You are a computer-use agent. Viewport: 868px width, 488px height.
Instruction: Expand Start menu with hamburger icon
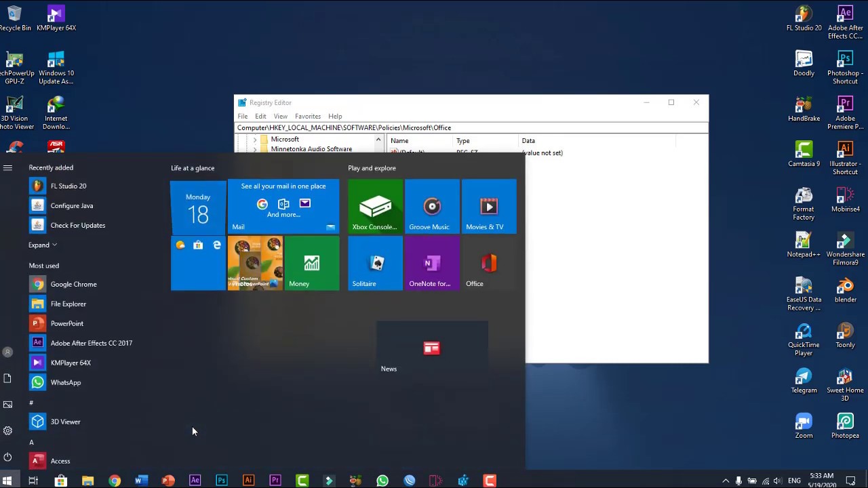pos(7,167)
